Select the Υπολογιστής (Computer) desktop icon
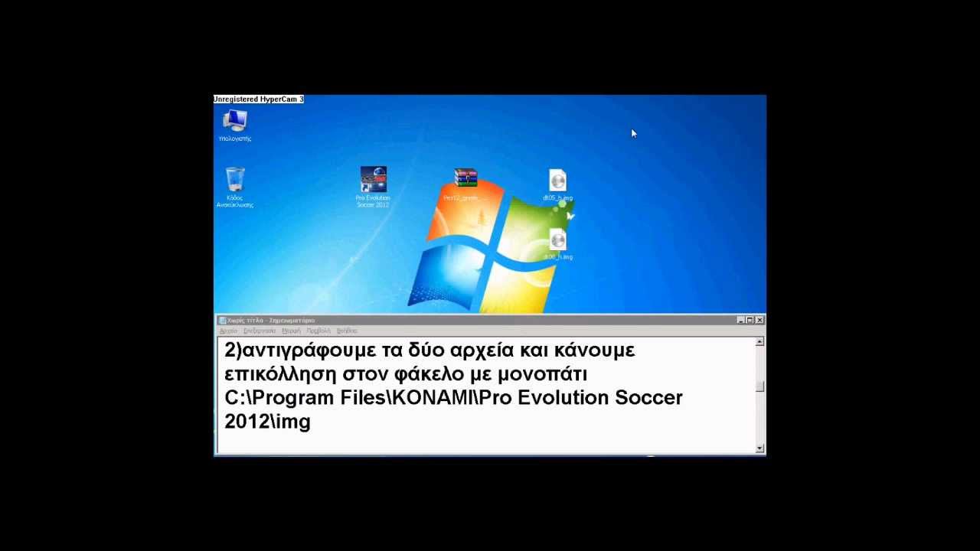Viewport: 980px width, 551px height. pos(235,126)
